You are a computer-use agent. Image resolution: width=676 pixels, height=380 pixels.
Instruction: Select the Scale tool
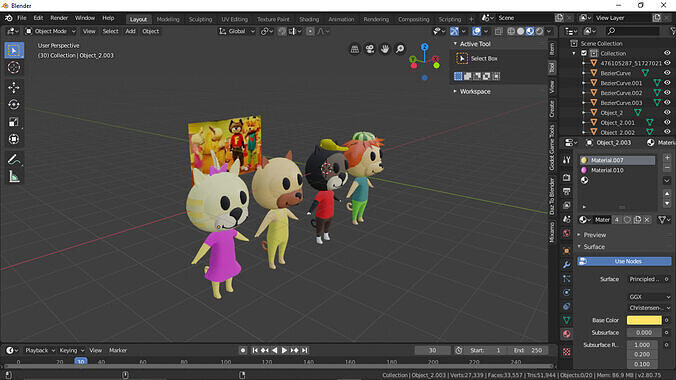(x=14, y=122)
